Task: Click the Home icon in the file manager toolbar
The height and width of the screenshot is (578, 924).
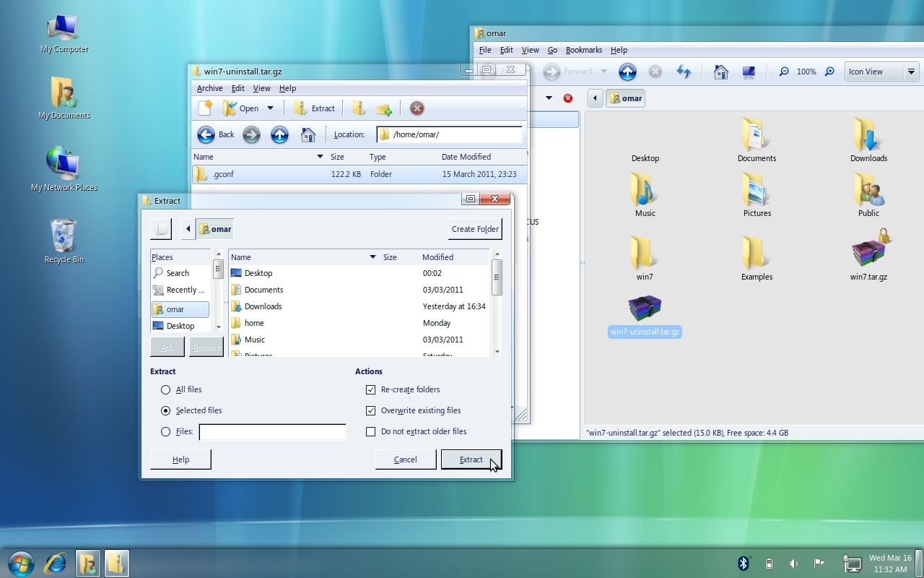Action: coord(720,72)
